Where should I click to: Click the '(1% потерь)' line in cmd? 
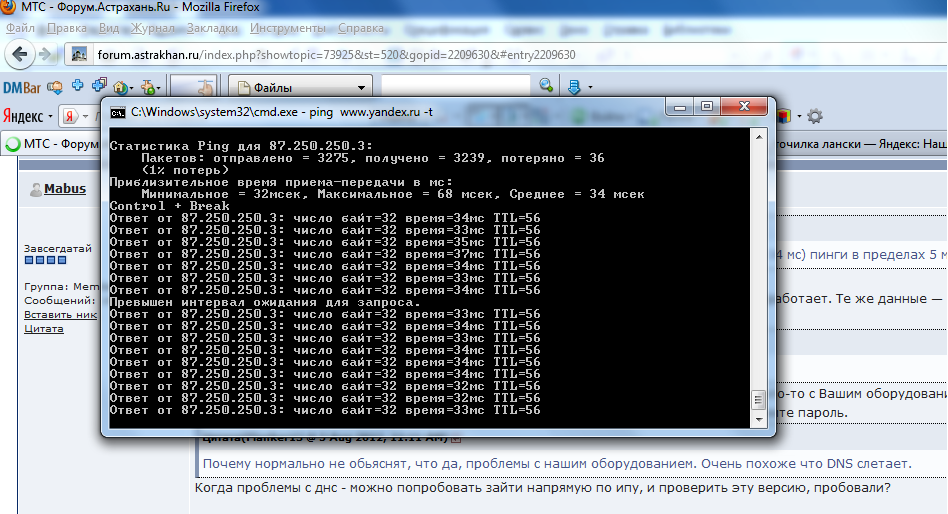coord(185,170)
